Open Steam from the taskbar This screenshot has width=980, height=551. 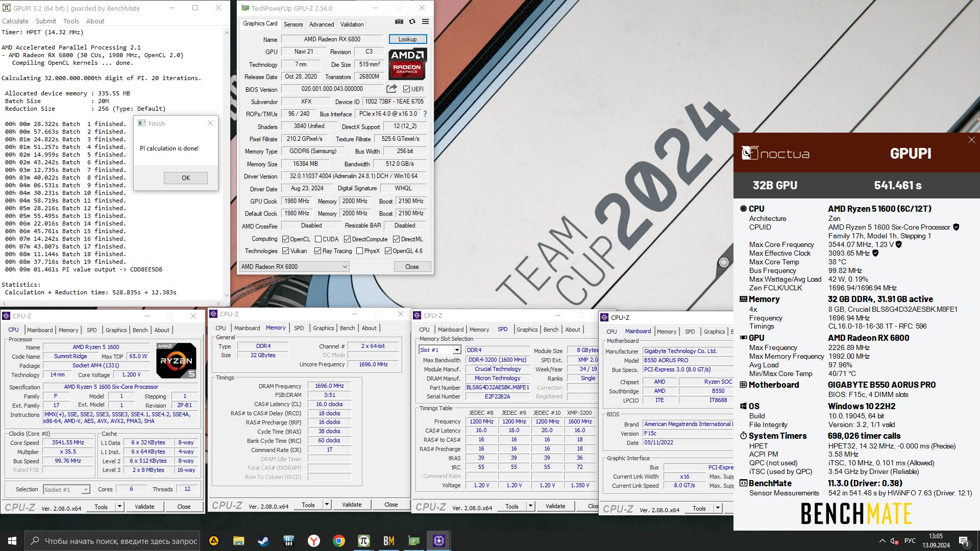pyautogui.click(x=263, y=541)
